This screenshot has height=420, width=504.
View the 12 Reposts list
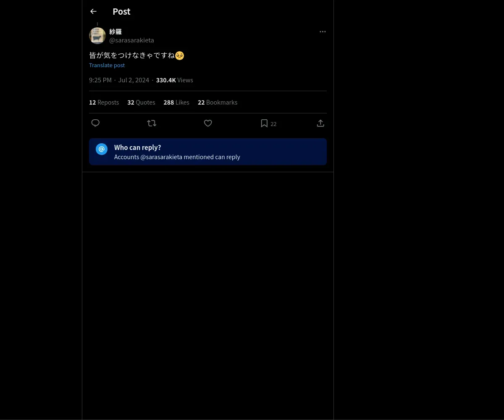point(104,102)
